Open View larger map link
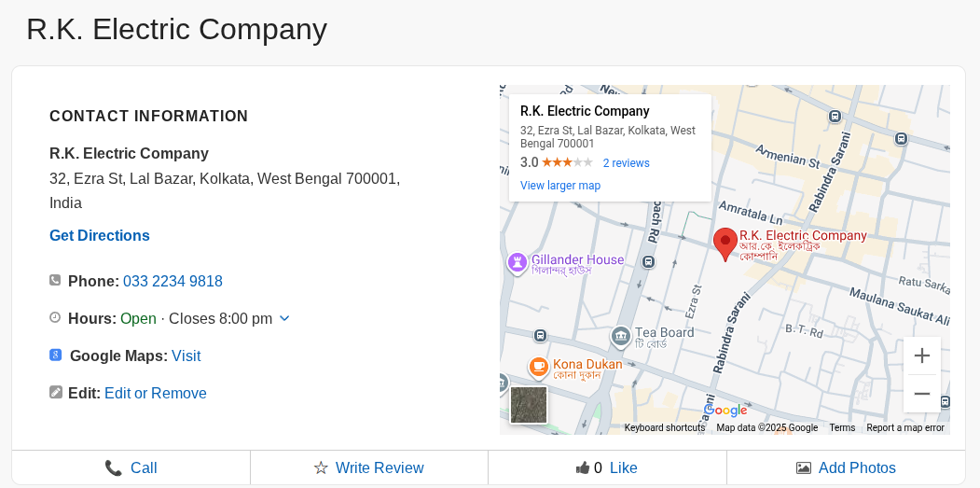This screenshot has height=488, width=980. [560, 186]
